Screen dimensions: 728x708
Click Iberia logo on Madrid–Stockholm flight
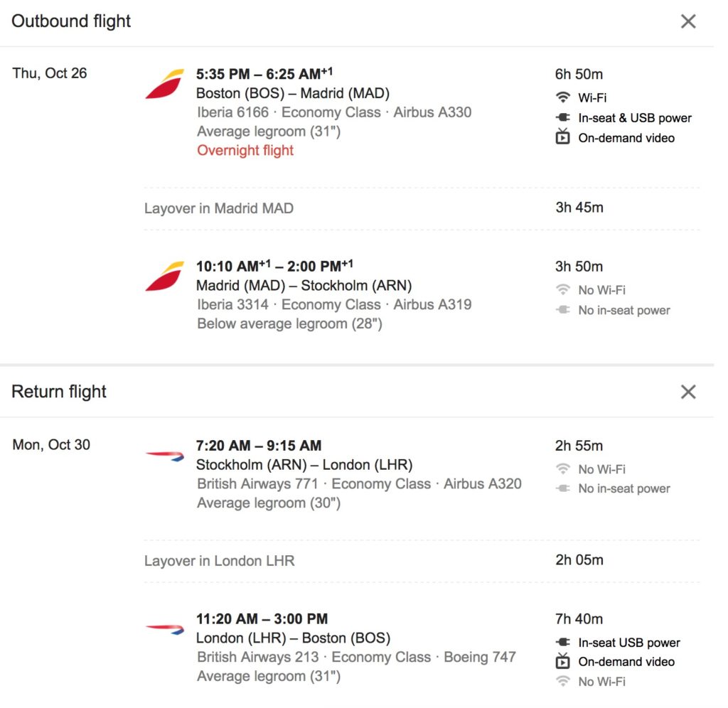165,277
